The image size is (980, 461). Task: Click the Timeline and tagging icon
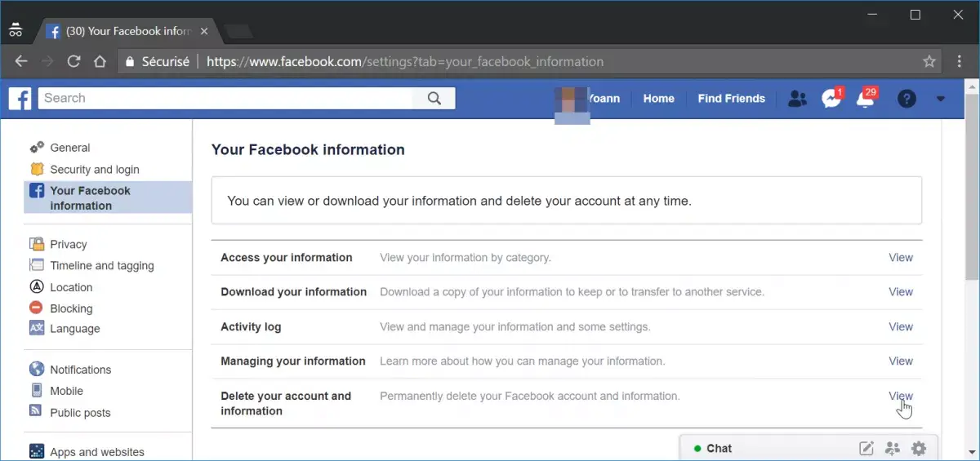[x=37, y=265]
